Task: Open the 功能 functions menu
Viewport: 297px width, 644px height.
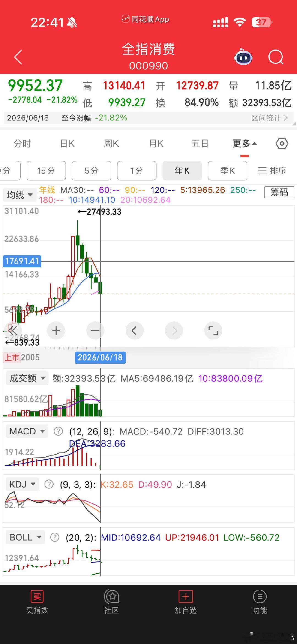Action: [260, 602]
